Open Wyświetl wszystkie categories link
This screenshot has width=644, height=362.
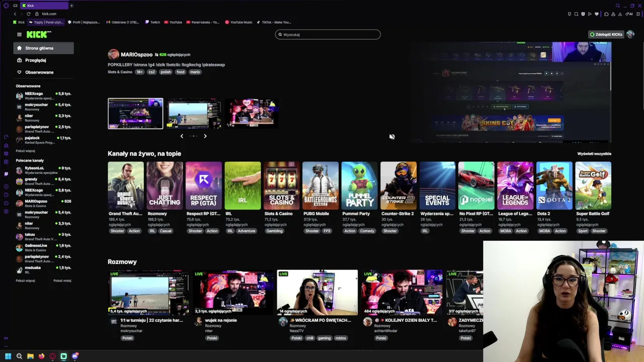(x=594, y=154)
